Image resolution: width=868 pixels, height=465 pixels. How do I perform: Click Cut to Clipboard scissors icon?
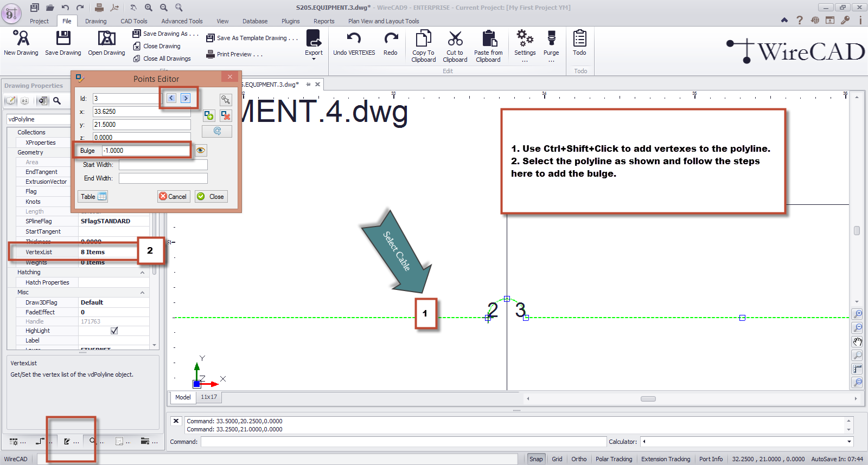point(455,38)
